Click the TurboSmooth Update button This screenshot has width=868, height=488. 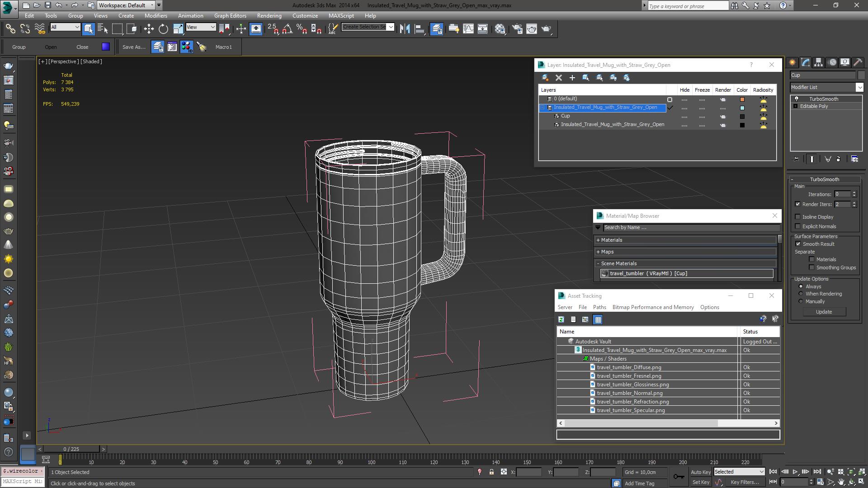pos(824,312)
